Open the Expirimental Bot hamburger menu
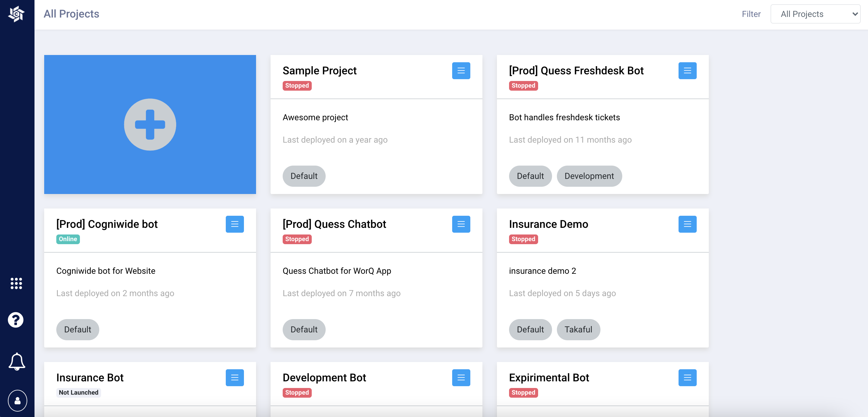The height and width of the screenshot is (417, 868). [687, 378]
